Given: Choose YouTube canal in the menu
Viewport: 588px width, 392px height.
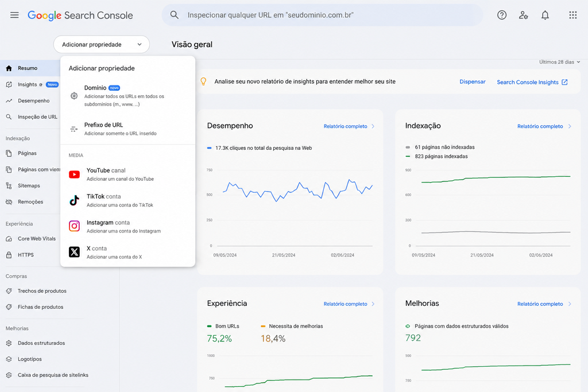Looking at the screenshot, I should click(127, 174).
